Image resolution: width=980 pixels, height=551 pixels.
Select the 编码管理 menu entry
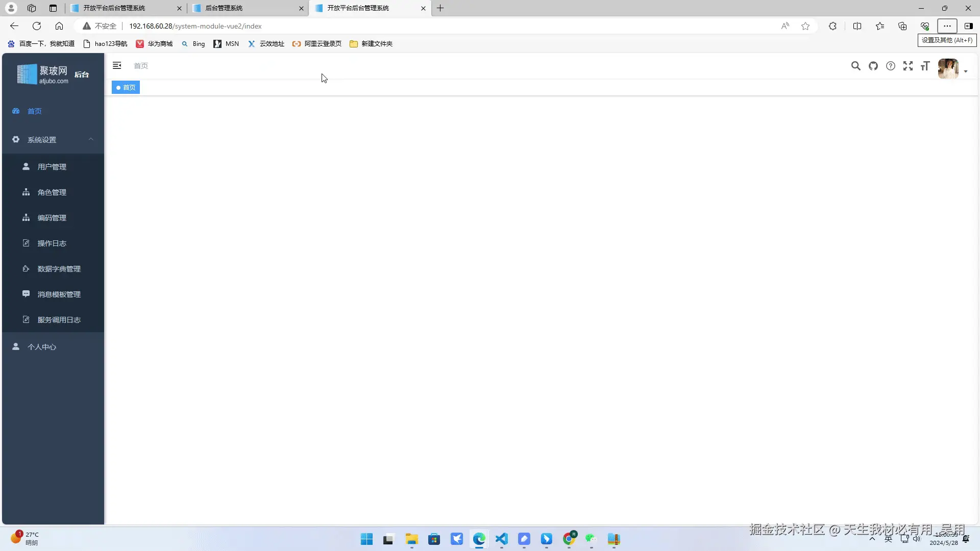pos(52,218)
